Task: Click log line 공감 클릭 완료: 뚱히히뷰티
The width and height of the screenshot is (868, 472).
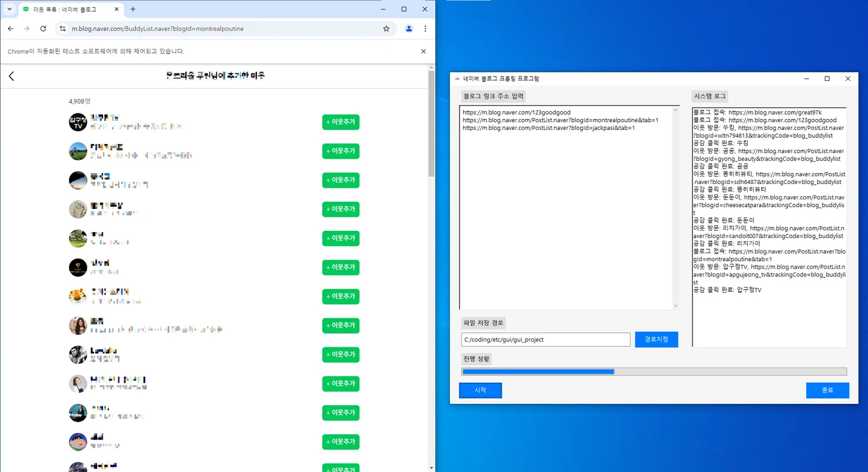Action: 730,190
